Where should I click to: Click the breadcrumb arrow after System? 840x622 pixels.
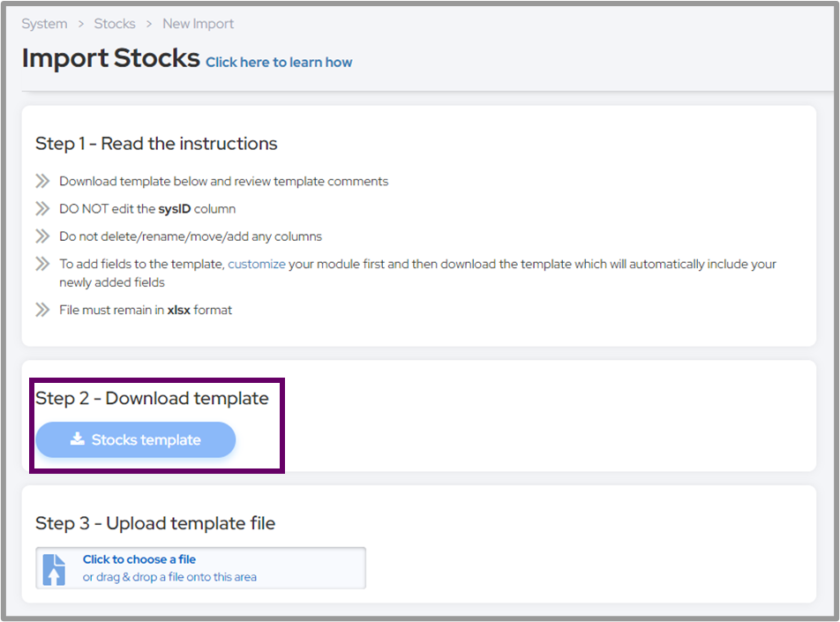(x=81, y=24)
